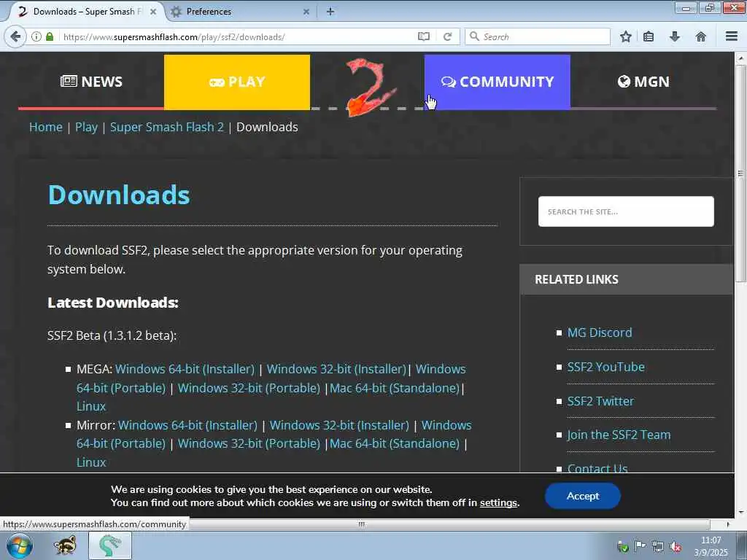Go to home page via house icon
The height and width of the screenshot is (560, 747).
coord(701,36)
